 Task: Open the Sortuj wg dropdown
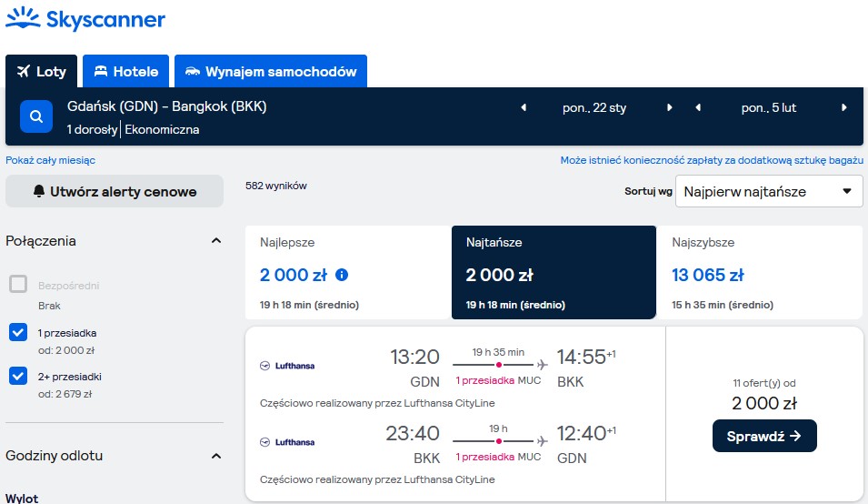(x=769, y=191)
